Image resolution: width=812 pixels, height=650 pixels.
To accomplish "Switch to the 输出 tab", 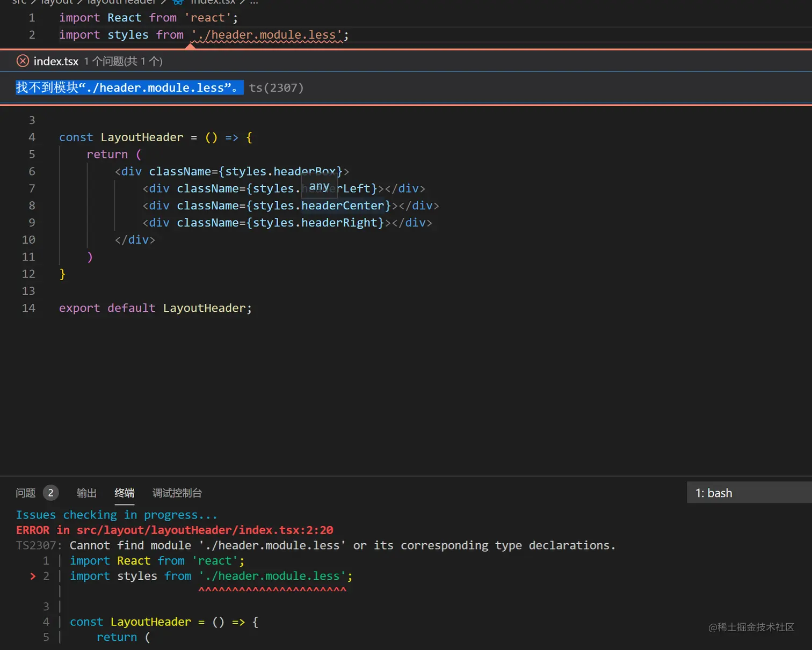I will (86, 493).
